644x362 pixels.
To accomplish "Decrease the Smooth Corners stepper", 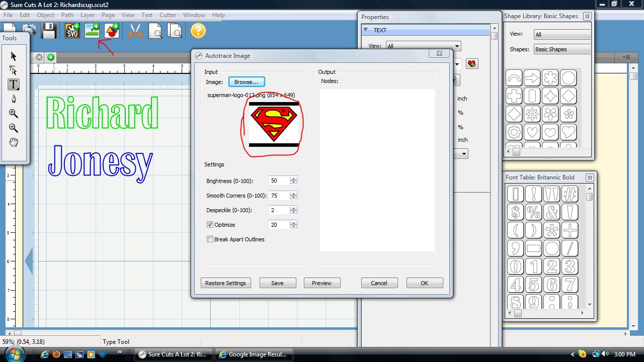I will point(294,198).
